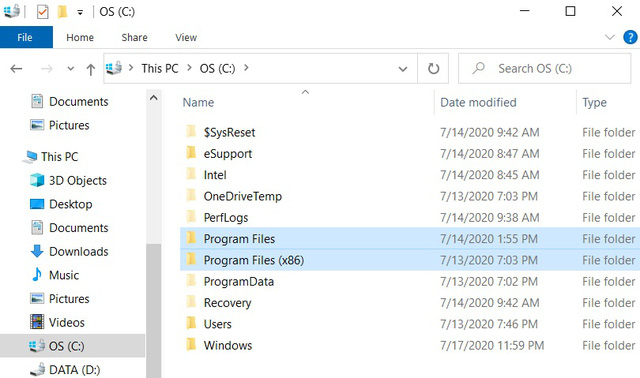Image resolution: width=640 pixels, height=378 pixels.
Task: Click the Users folder icon
Action: coord(191,323)
